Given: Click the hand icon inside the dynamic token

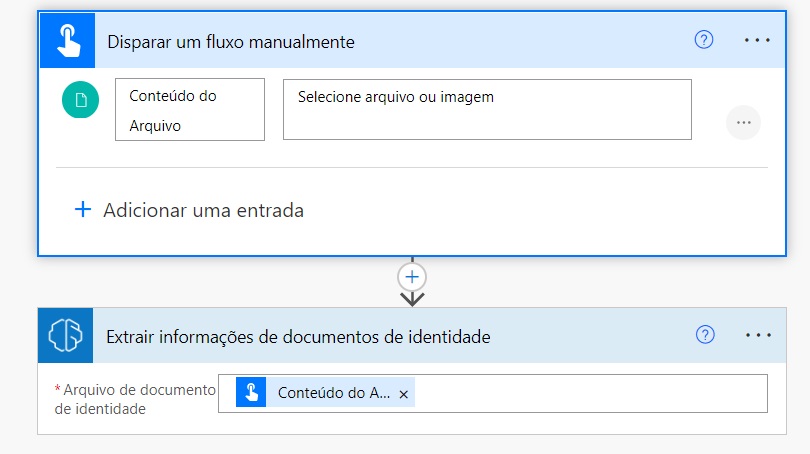Looking at the screenshot, I should tap(252, 394).
